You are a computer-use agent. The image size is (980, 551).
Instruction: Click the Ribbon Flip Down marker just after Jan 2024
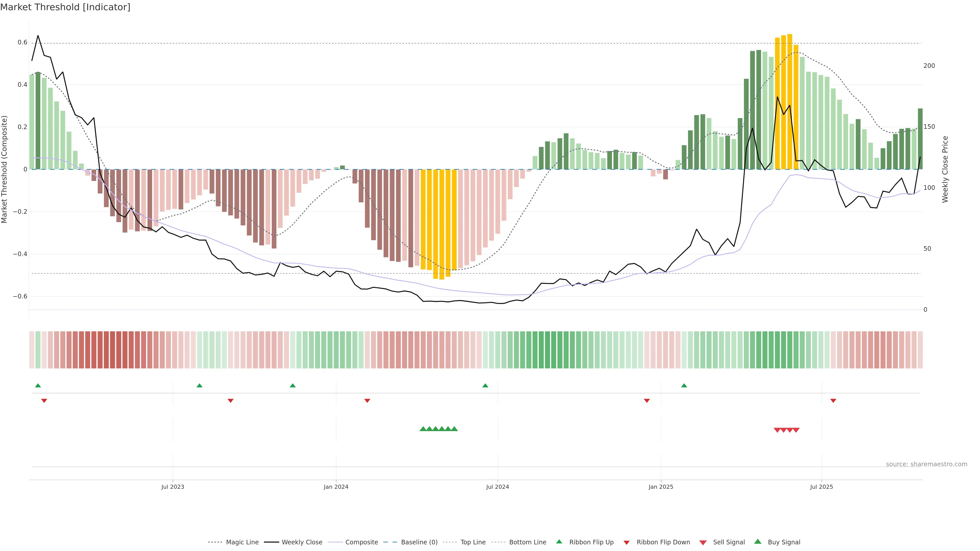tap(367, 400)
